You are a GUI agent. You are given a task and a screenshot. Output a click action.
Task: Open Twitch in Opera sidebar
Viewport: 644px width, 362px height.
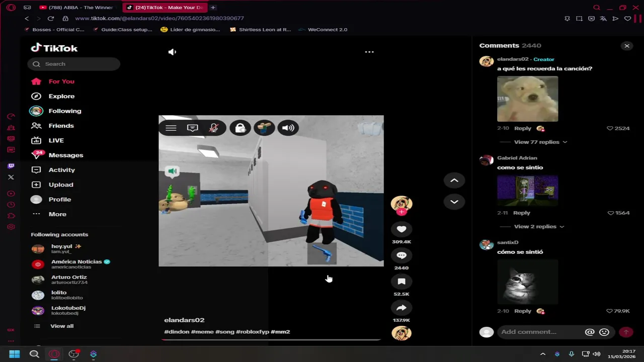click(11, 166)
